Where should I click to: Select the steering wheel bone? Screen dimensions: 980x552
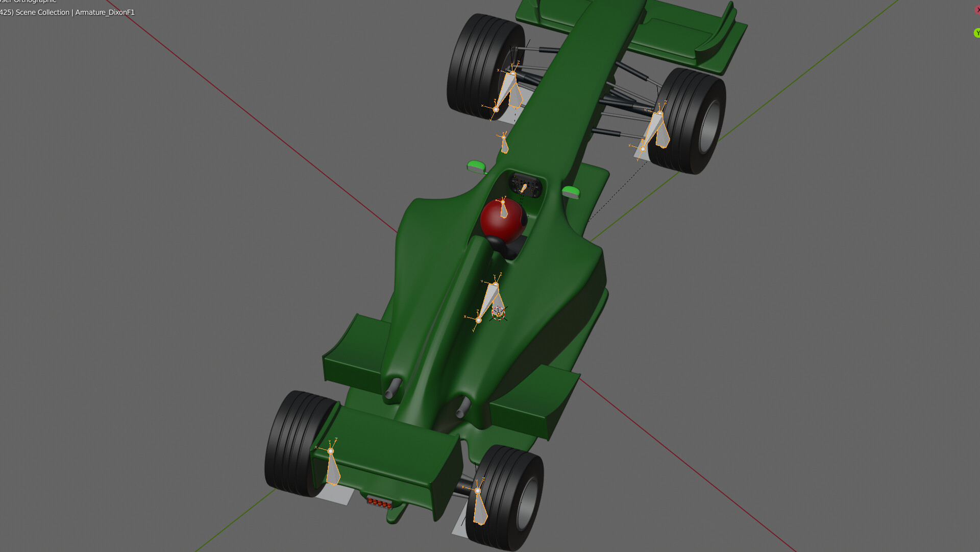pos(523,188)
